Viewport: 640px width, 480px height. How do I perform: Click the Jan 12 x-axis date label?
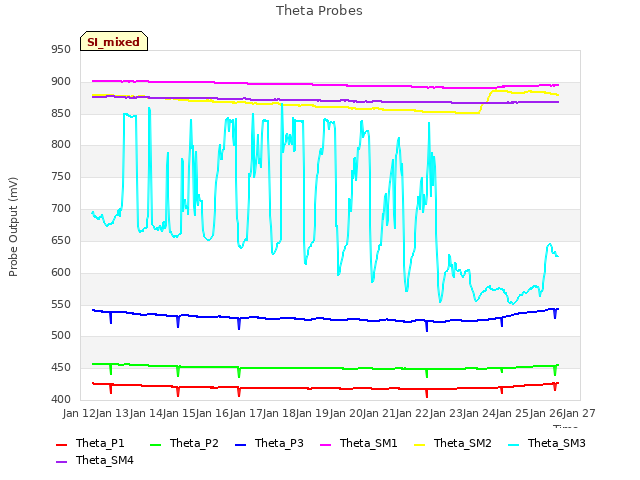pyautogui.click(x=79, y=413)
